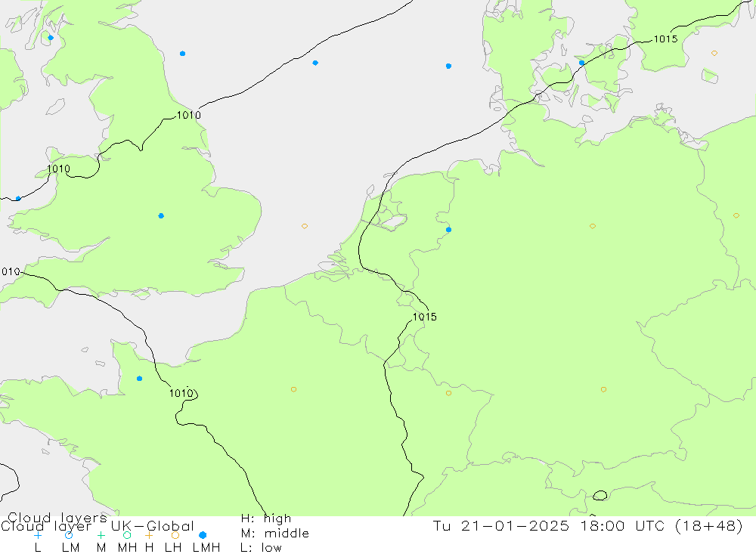Click the 'H: high' legend text
Image resolution: width=756 pixels, height=554 pixels.
point(266,518)
